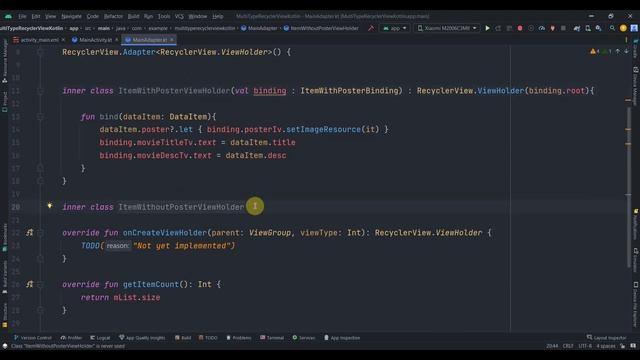This screenshot has height=360, width=640.
Task: Click the MainAdapter breadcrumb in navigation bar
Action: 259,28
